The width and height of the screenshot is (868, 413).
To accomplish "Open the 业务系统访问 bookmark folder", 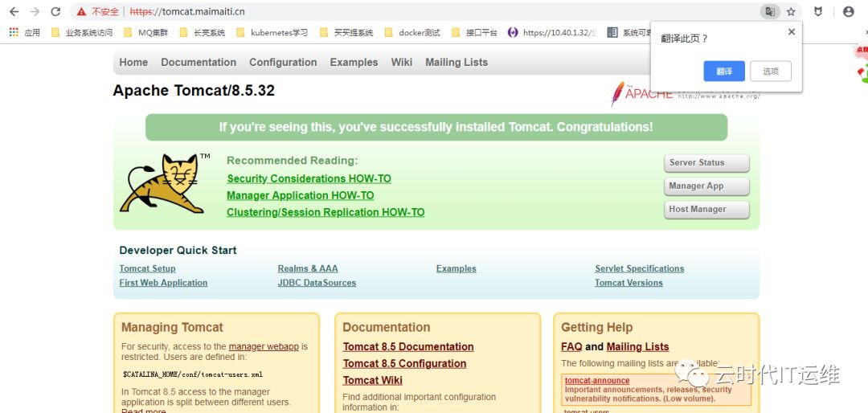I will (x=82, y=33).
